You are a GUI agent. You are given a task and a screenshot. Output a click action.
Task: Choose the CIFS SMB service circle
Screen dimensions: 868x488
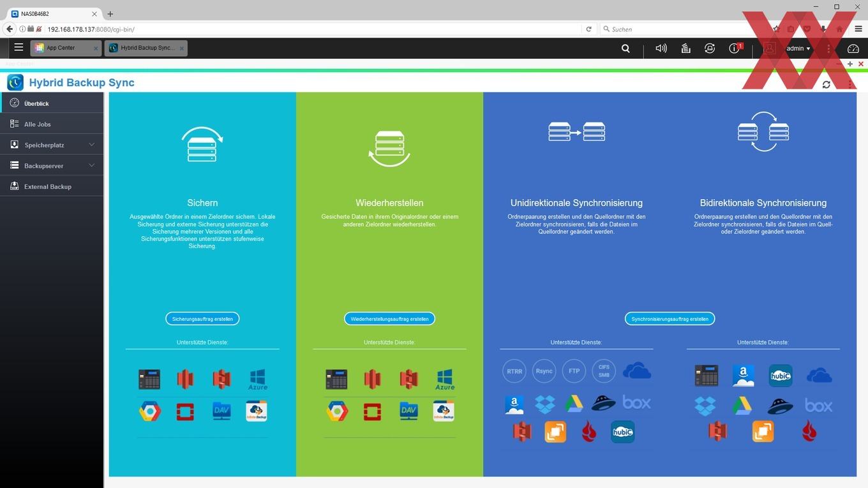[x=604, y=371]
